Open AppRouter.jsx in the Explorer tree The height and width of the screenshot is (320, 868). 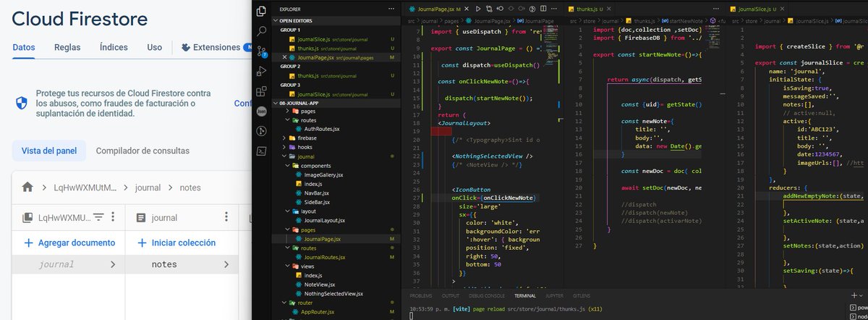click(x=319, y=312)
